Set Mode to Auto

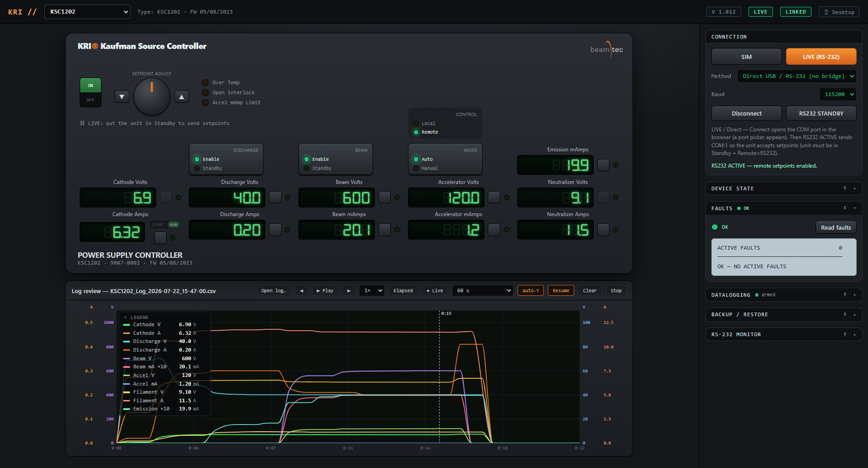(423, 159)
